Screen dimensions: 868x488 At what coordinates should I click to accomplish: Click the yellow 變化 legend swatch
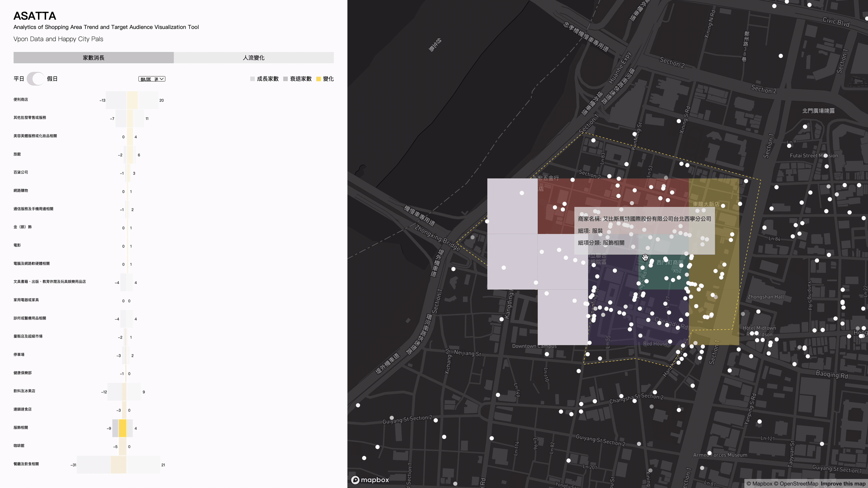tap(318, 79)
